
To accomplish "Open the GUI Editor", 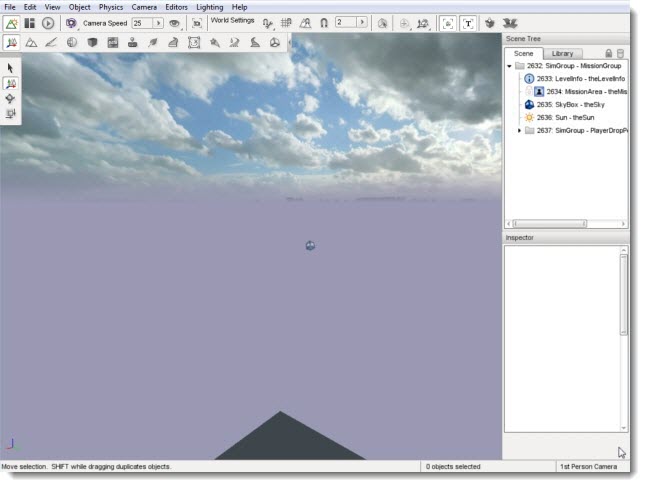I will tap(30, 23).
